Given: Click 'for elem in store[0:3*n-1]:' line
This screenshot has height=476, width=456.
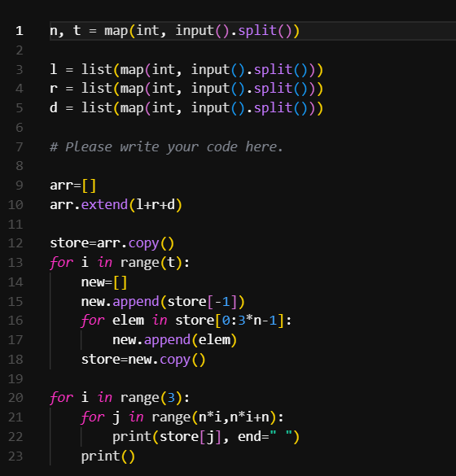Looking at the screenshot, I should coord(186,321).
